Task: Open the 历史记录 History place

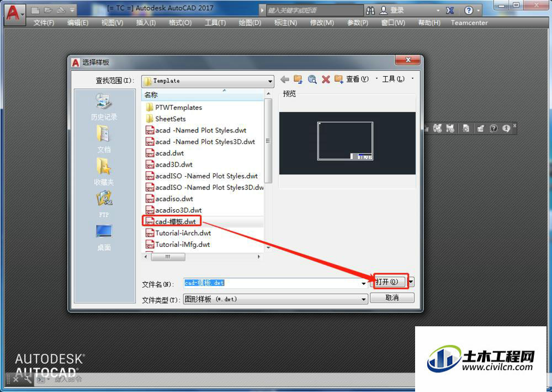Action: click(104, 107)
